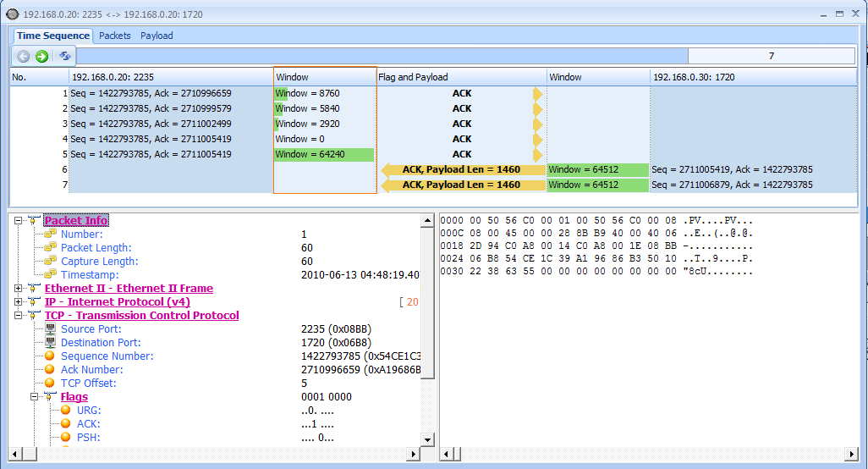Click the Packet Length field icon
The image size is (868, 469).
coord(51,246)
